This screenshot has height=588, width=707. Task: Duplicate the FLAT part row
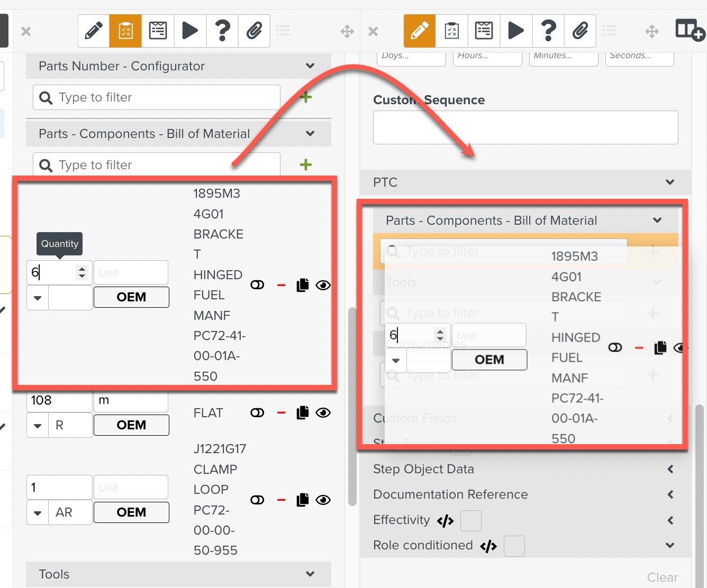[303, 412]
